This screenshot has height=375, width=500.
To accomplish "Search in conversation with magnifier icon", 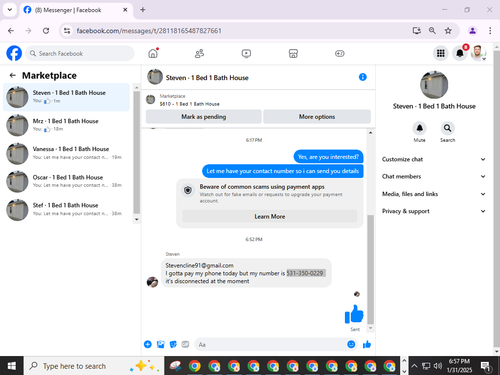I will click(x=447, y=128).
